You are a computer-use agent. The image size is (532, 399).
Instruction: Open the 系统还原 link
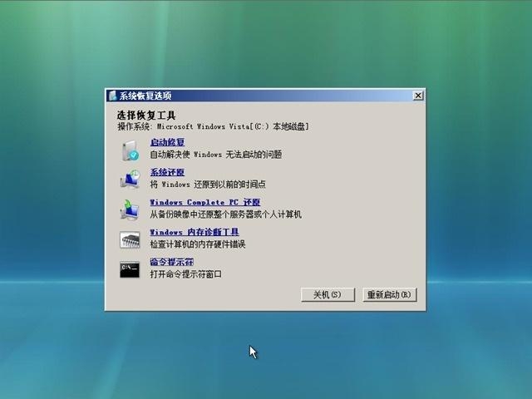pos(167,172)
